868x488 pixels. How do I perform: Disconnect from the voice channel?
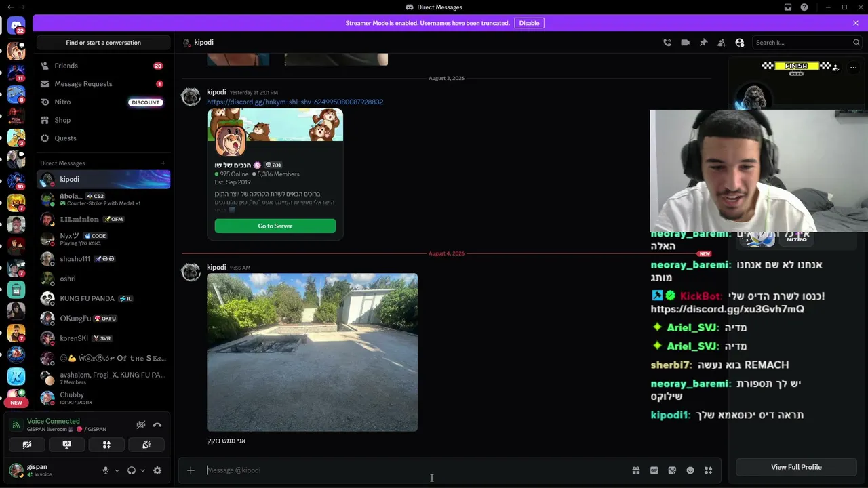[157, 425]
